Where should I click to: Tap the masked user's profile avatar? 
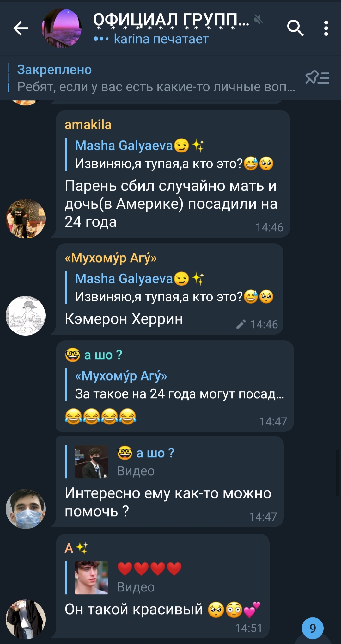[x=26, y=509]
